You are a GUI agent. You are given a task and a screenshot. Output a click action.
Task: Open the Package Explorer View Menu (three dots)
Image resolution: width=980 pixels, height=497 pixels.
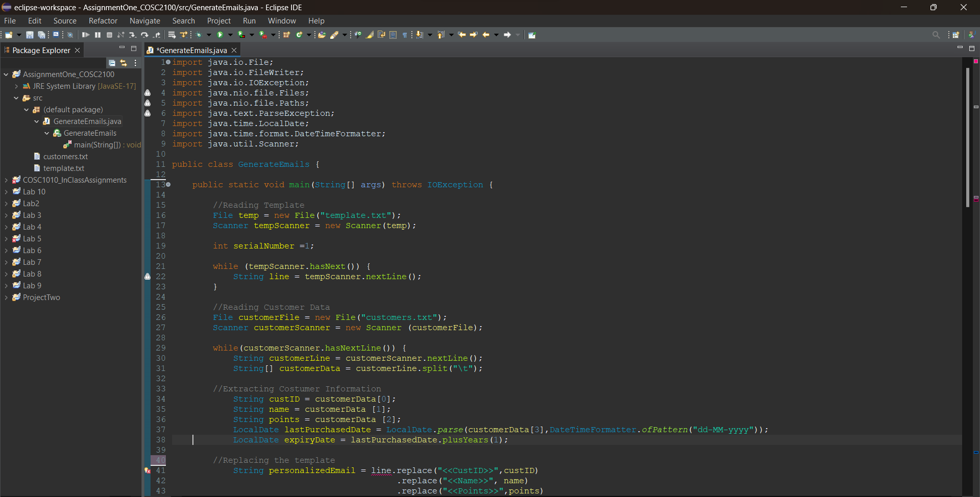[135, 63]
